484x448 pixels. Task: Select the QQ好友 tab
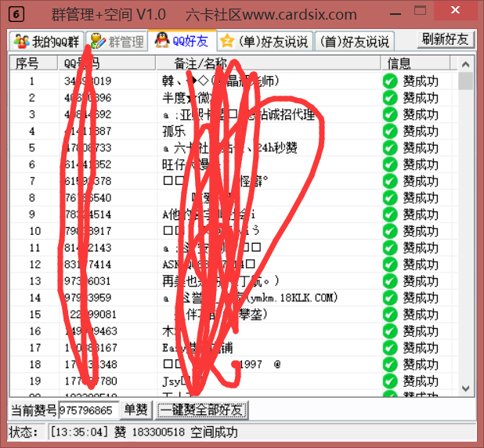(182, 41)
